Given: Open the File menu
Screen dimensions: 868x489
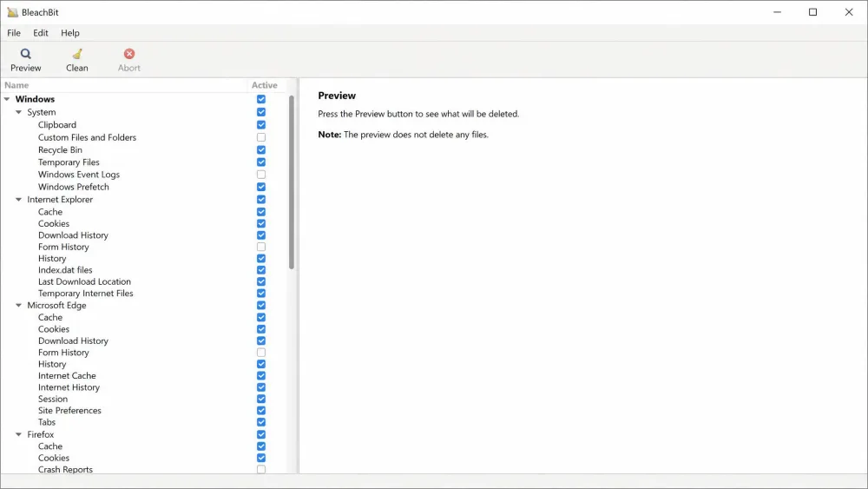Looking at the screenshot, I should point(14,33).
